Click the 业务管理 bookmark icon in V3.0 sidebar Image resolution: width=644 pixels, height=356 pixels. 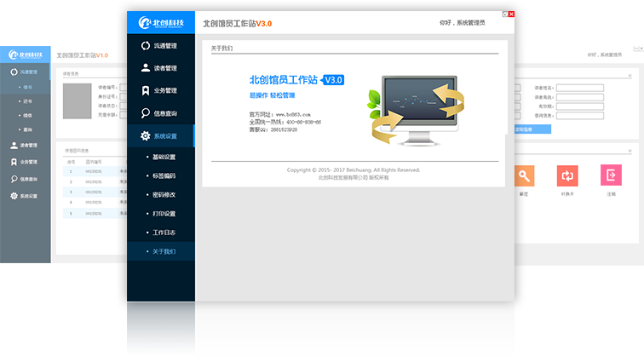click(x=145, y=90)
